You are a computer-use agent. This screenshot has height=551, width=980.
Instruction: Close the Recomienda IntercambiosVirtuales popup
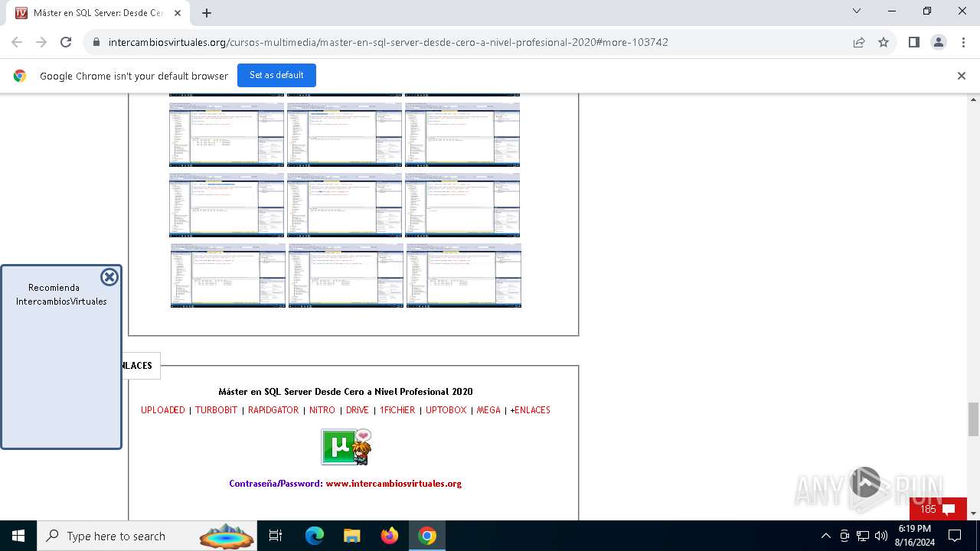109,277
